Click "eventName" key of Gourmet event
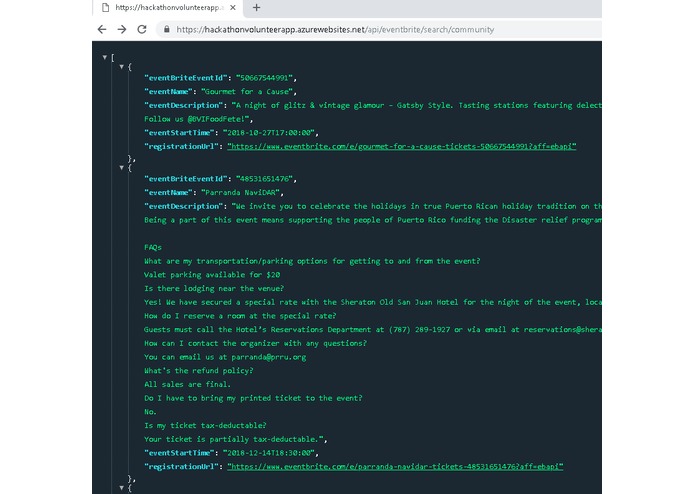The image size is (695, 494). (x=168, y=92)
